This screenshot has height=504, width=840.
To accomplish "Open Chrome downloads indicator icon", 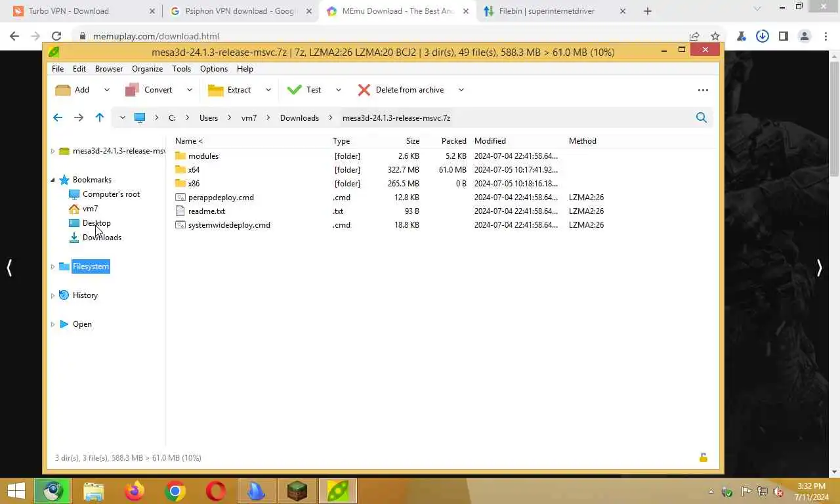I will 762,36.
